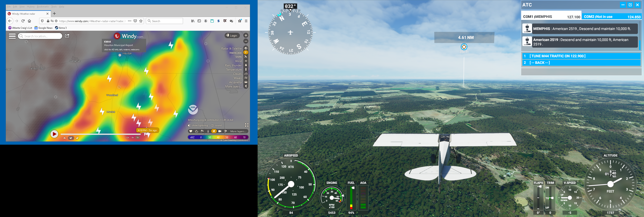Open the Bookmarks menu
The image size is (644, 217).
[x=43, y=7]
